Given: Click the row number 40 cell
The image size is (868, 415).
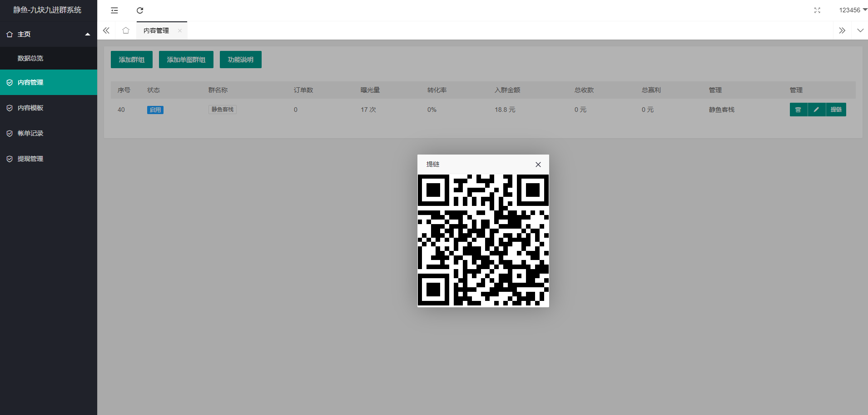Looking at the screenshot, I should pos(121,110).
